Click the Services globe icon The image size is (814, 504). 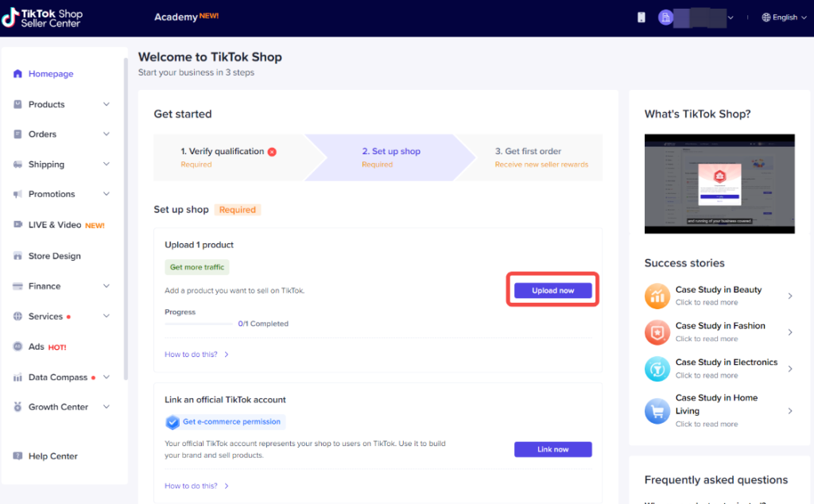17,316
